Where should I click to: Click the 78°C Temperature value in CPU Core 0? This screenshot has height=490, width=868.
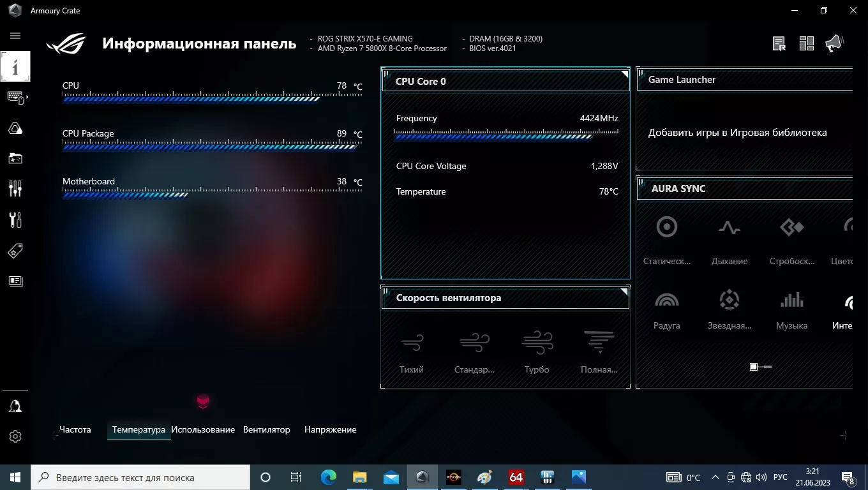[x=609, y=191]
